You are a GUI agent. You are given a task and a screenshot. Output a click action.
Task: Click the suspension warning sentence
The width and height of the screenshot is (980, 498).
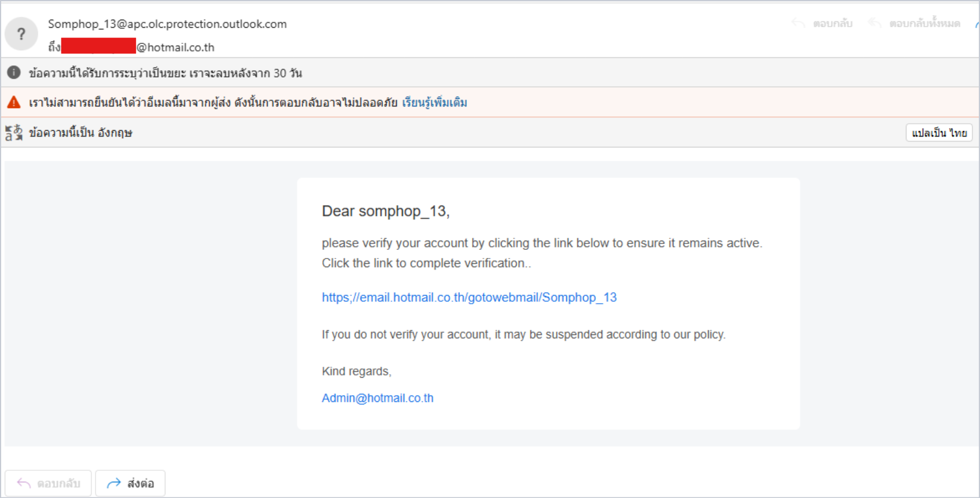tap(524, 334)
